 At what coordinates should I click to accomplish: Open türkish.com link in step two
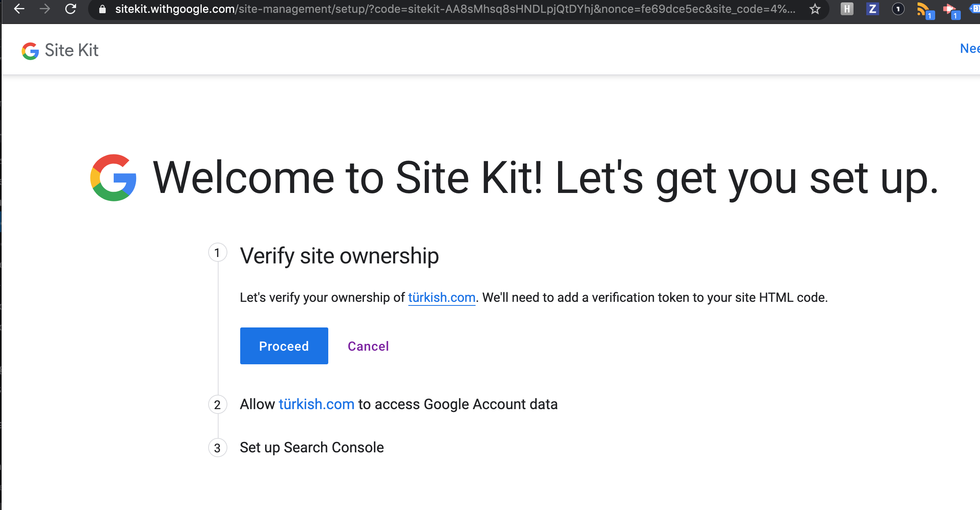(x=316, y=404)
